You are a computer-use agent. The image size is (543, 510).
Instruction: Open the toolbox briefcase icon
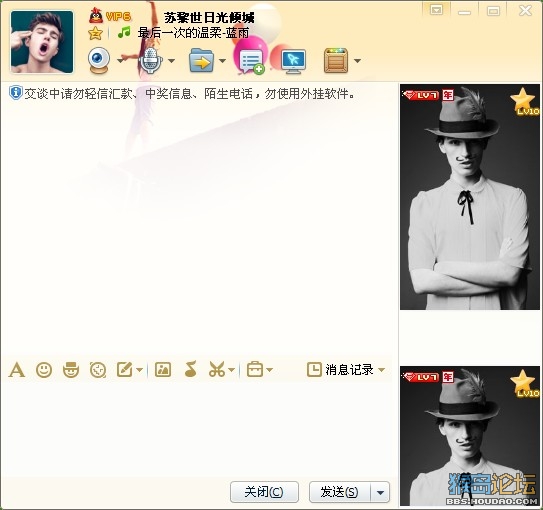pos(255,369)
